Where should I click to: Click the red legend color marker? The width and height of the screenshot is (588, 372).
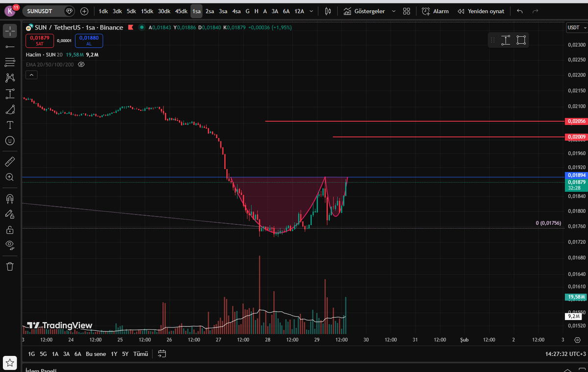tap(131, 28)
